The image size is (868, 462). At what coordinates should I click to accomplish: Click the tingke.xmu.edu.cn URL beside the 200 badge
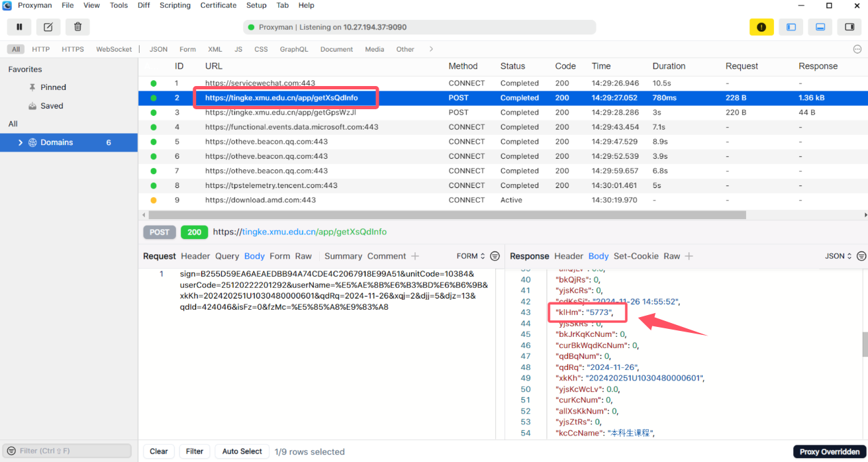pyautogui.click(x=300, y=232)
